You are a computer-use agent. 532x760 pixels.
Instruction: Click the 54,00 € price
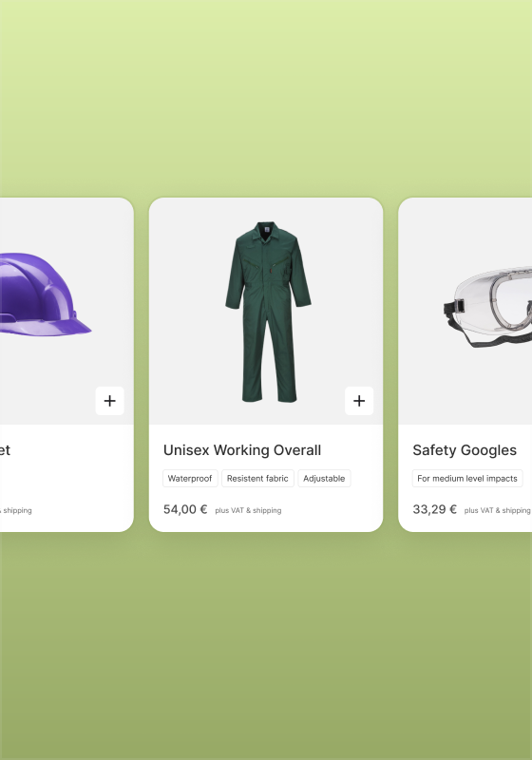click(185, 509)
